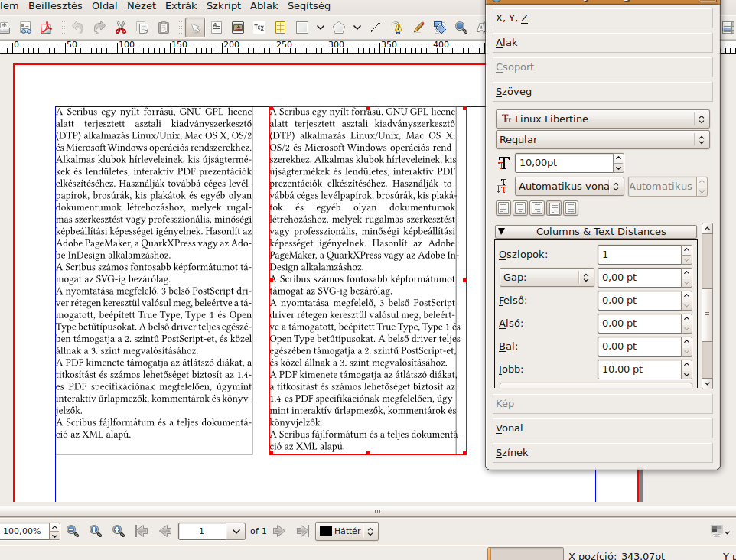This screenshot has width=736, height=560.
Task: Click the magnifier Zoom tool in toolbar
Action: pyautogui.click(x=461, y=28)
